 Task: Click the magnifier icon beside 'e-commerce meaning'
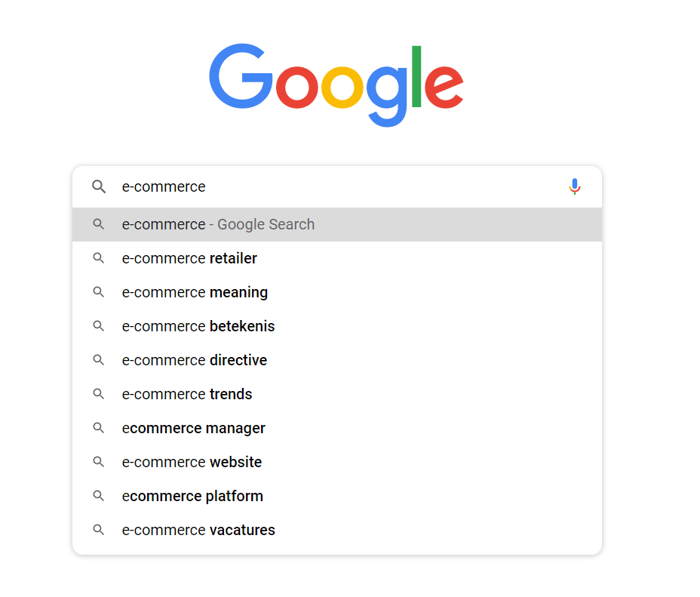(x=98, y=292)
